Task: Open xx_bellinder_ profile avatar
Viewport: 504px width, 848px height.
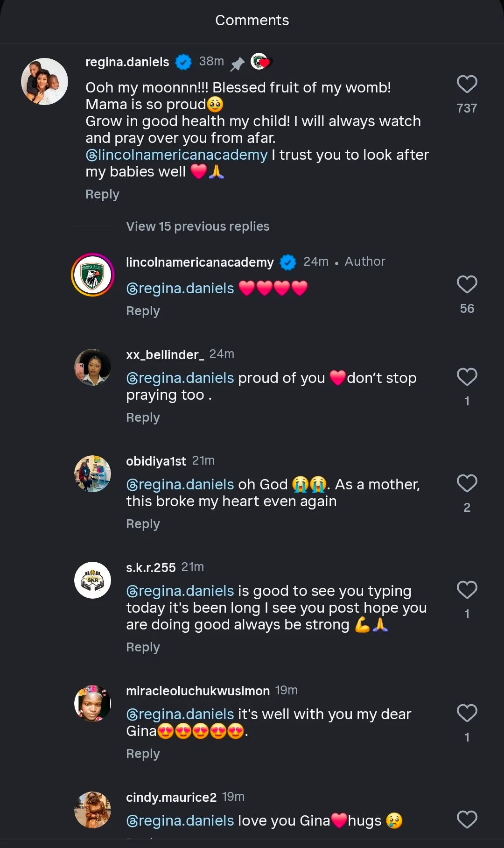Action: [93, 367]
